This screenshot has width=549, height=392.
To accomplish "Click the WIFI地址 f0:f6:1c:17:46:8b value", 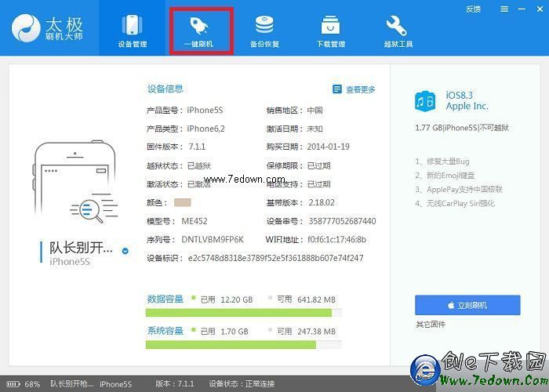I will 336,239.
